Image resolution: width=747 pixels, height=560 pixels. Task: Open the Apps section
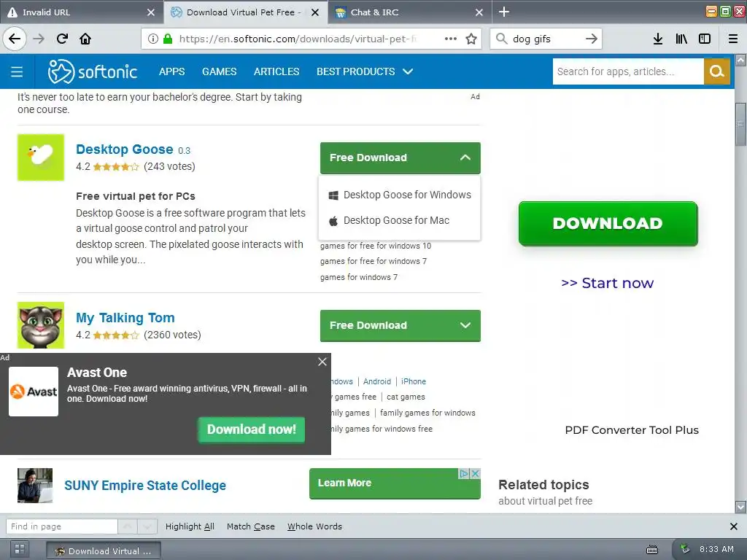(x=171, y=71)
